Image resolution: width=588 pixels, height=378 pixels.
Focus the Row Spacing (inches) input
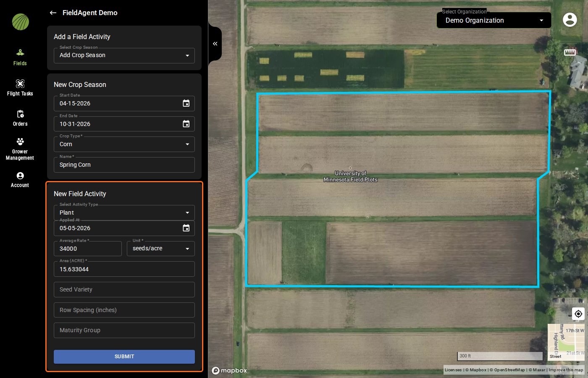point(124,310)
